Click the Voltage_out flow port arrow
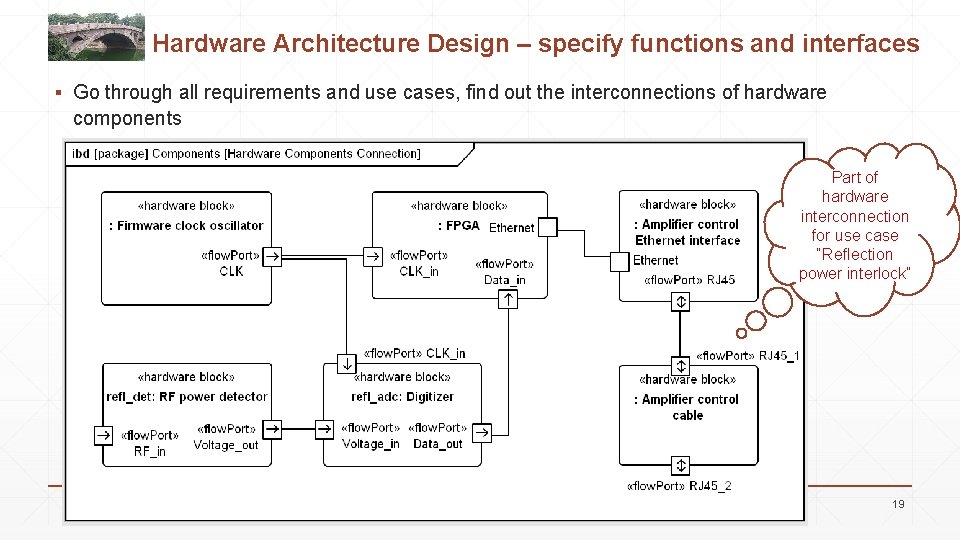960x540 pixels. [272, 429]
